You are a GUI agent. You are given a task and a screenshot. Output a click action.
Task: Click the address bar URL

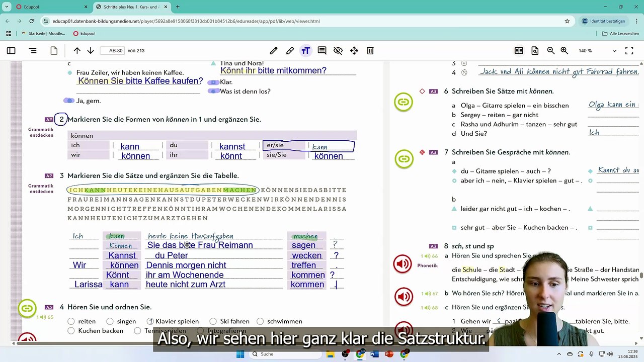pyautogui.click(x=186, y=21)
